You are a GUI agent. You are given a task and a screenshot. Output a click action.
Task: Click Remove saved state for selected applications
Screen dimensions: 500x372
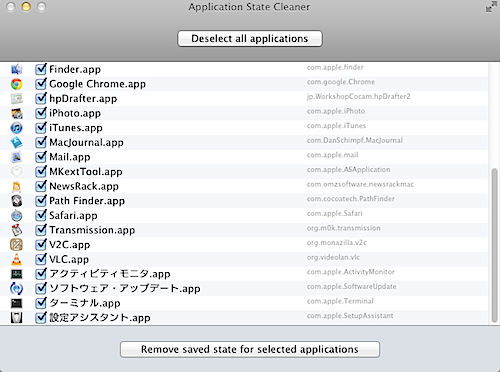pos(250,349)
